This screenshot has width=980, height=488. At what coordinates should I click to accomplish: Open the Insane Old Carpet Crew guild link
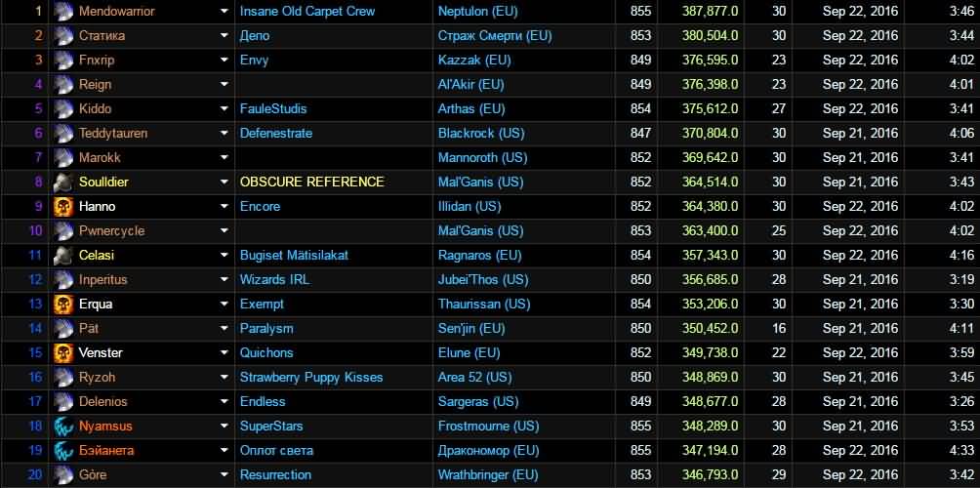[306, 12]
